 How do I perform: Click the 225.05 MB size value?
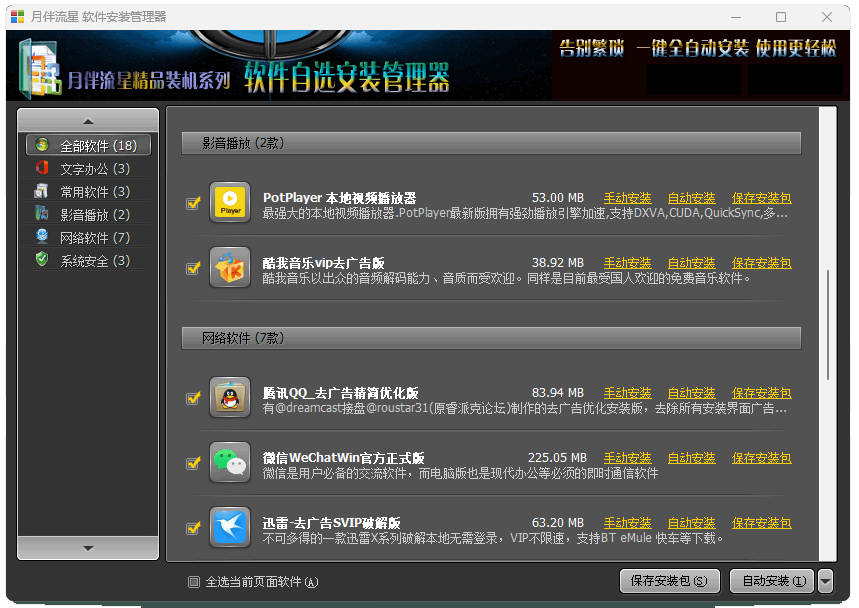pos(557,458)
